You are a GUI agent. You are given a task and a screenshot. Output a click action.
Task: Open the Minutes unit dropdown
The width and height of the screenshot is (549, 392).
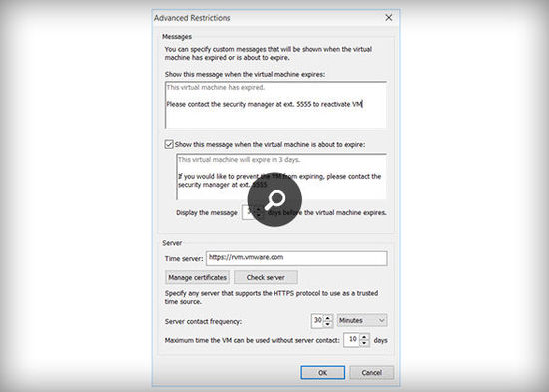[x=362, y=320]
